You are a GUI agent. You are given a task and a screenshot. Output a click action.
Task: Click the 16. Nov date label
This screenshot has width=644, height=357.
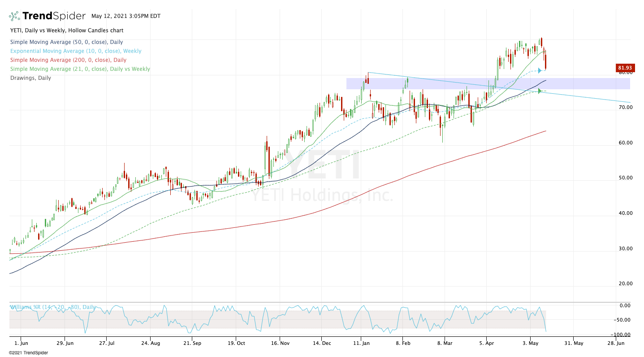click(279, 344)
